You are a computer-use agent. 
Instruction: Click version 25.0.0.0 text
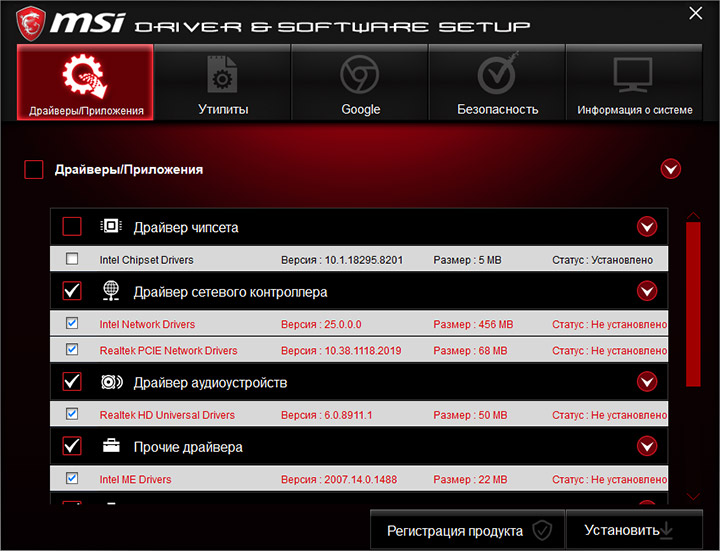pyautogui.click(x=321, y=324)
